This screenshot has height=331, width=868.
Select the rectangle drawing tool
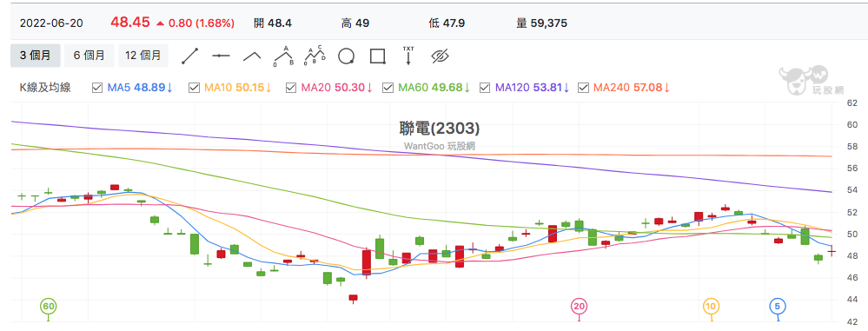(x=378, y=56)
